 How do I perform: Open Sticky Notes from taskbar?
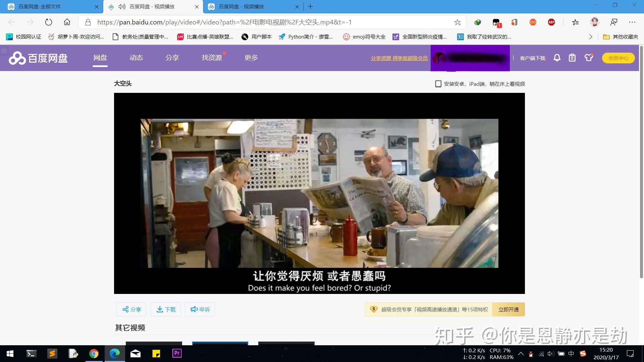[x=156, y=354]
